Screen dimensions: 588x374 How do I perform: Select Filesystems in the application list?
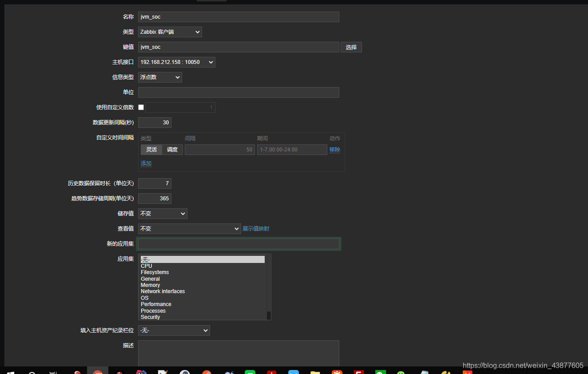tap(203, 272)
